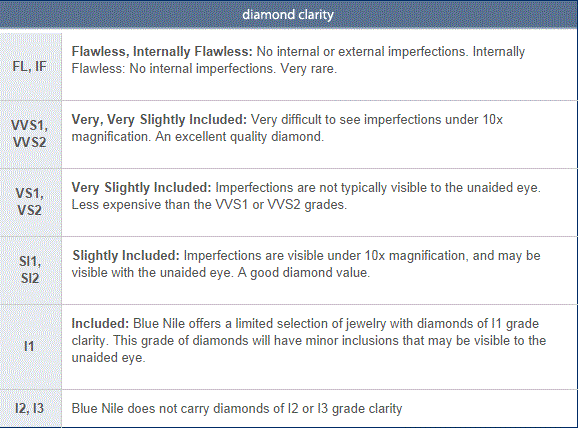
Task: Click the bold Included heading
Action: click(100, 323)
